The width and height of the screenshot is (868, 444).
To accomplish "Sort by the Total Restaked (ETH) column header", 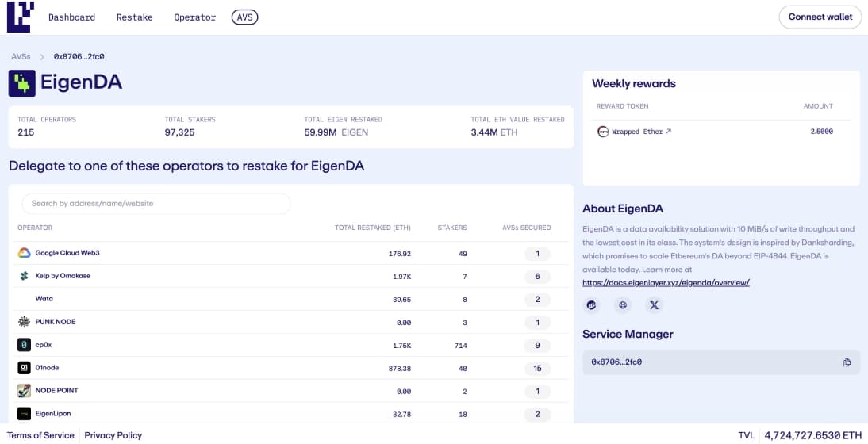I will coord(372,228).
